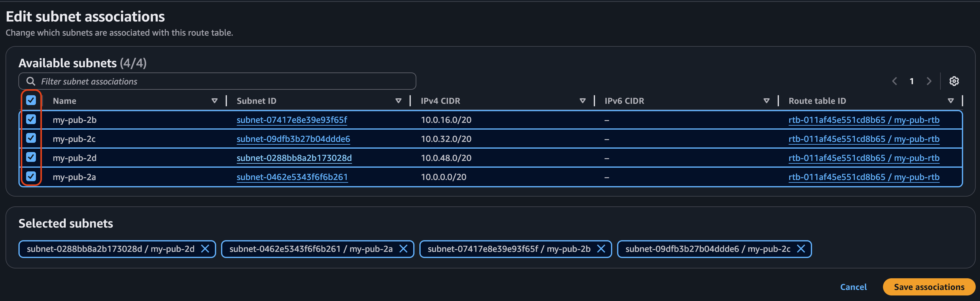
Task: Open subnet-0288bb8a2b173028d link
Action: 294,158
